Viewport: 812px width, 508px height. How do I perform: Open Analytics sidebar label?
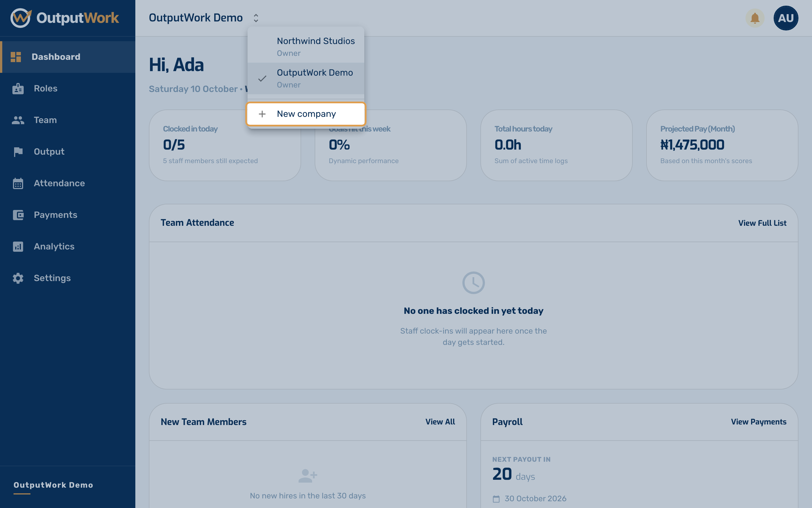pos(54,247)
